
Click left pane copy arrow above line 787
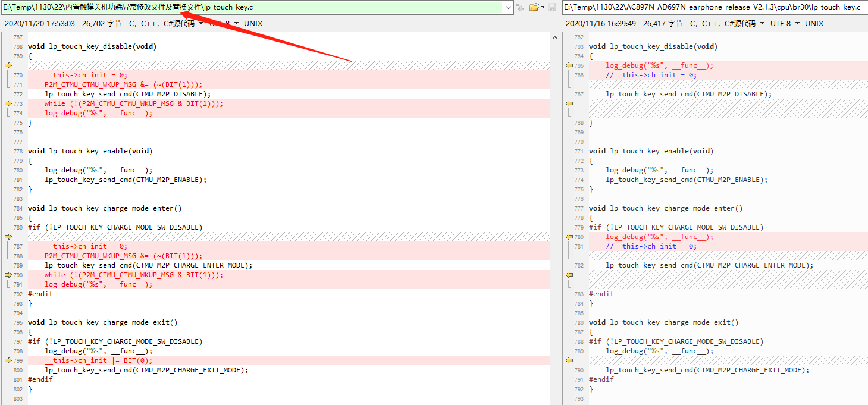point(8,237)
